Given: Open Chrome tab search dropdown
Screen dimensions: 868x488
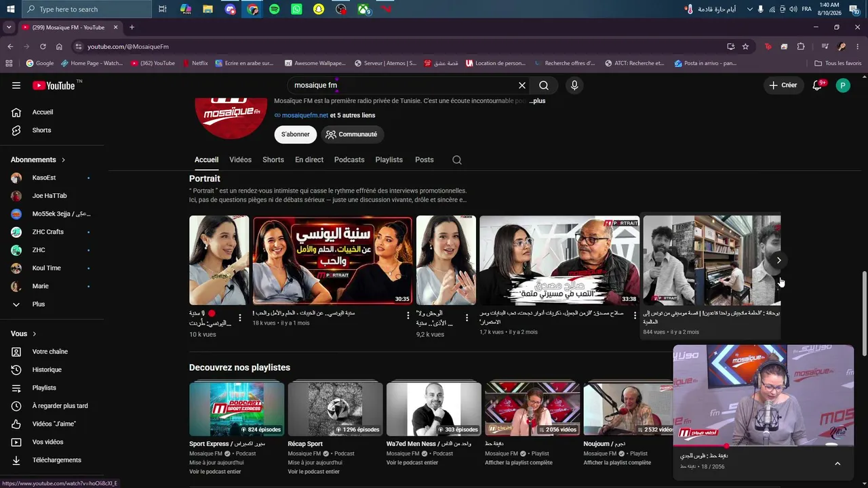Looking at the screenshot, I should coord(9,27).
